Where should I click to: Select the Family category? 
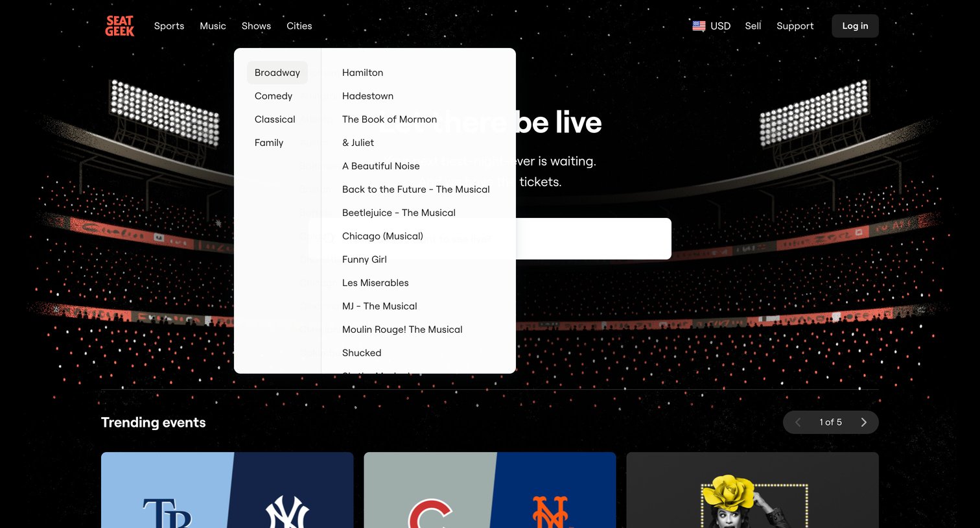click(x=269, y=143)
